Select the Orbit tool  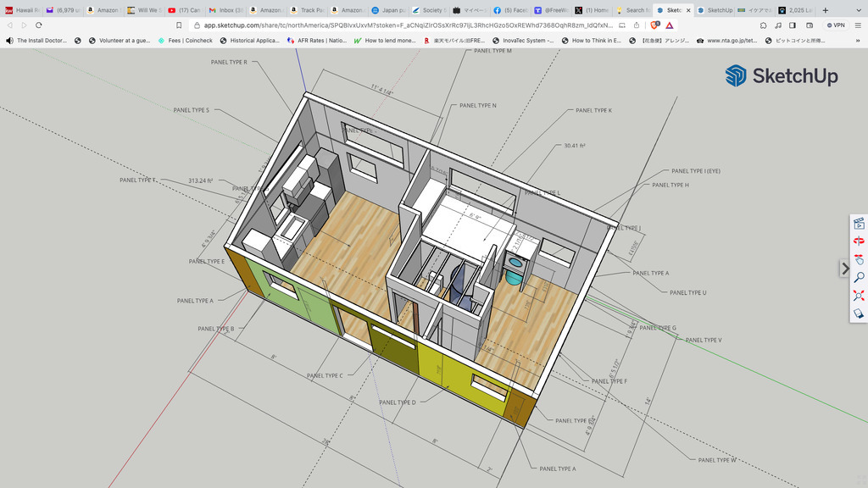(858, 241)
